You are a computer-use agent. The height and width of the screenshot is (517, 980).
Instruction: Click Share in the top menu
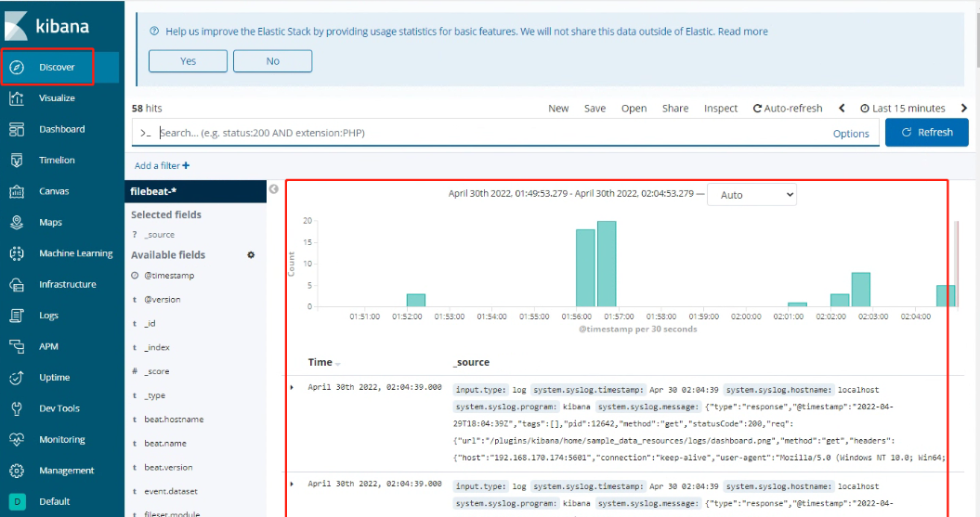coord(675,108)
